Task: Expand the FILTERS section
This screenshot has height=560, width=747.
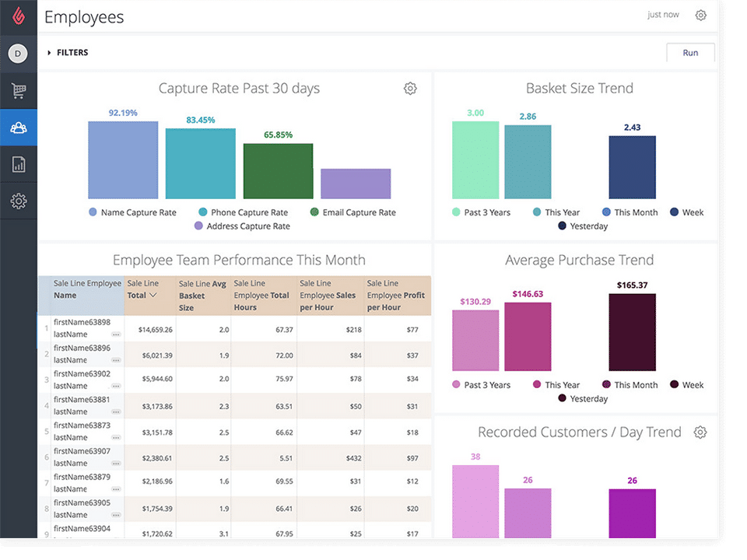Action: [68, 52]
